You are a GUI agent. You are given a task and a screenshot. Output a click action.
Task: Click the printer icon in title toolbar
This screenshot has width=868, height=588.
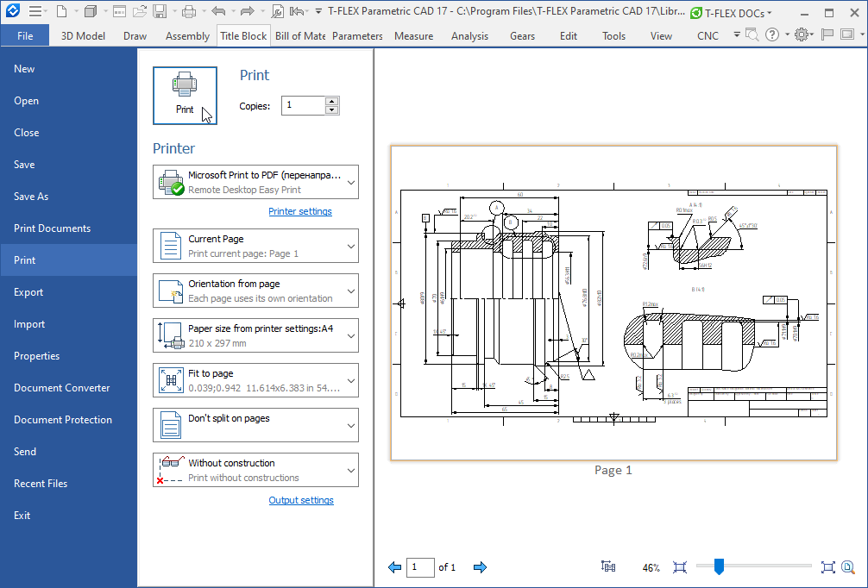click(189, 11)
